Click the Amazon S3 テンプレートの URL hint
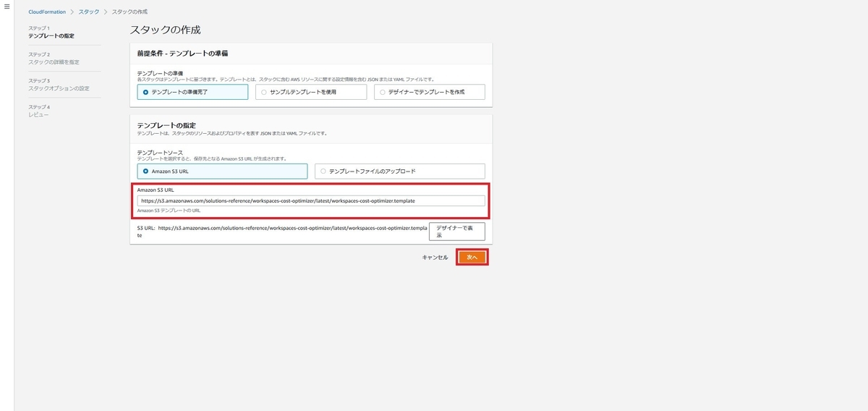The width and height of the screenshot is (868, 411). tap(169, 211)
